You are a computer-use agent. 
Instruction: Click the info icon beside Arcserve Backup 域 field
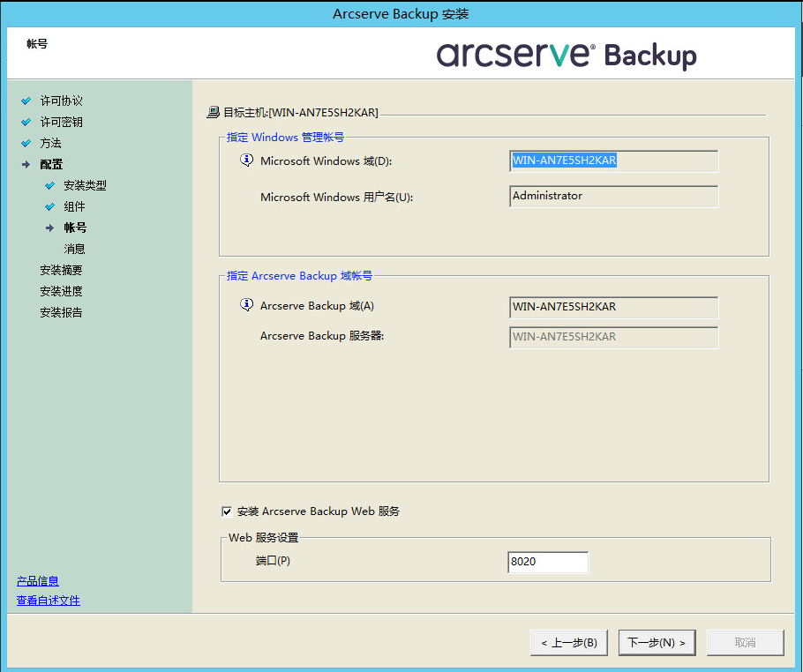click(244, 307)
